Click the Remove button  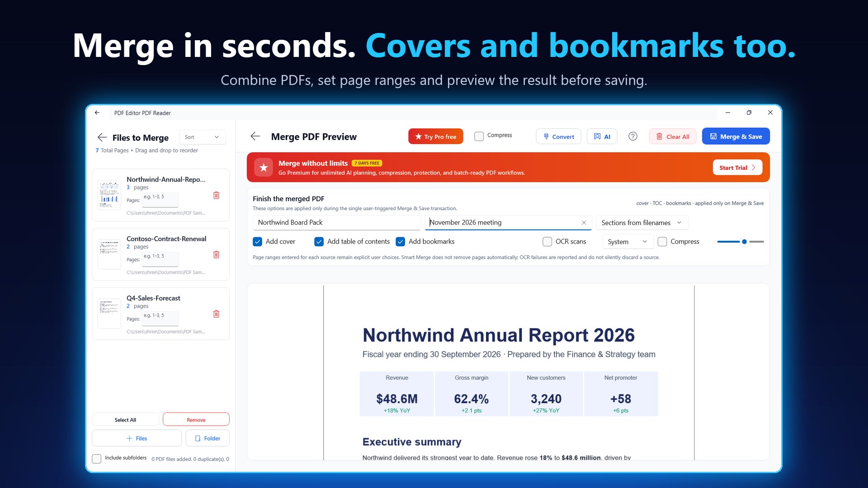196,419
